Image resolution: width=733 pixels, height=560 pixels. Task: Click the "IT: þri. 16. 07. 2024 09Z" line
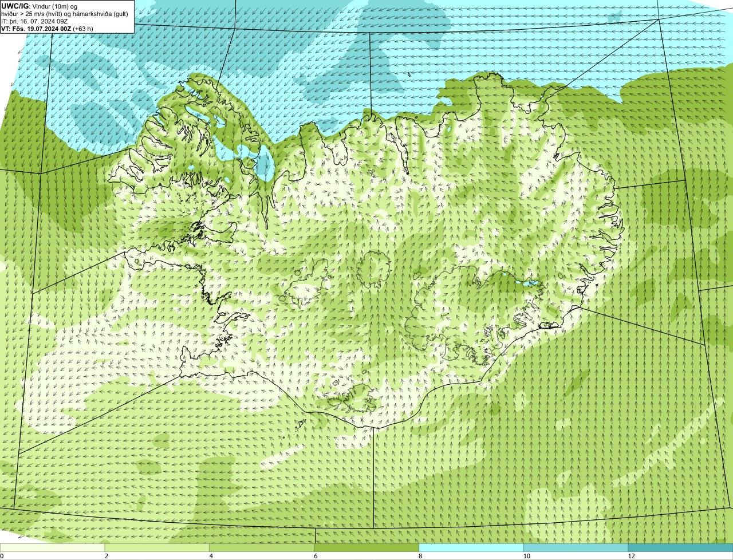coord(35,21)
